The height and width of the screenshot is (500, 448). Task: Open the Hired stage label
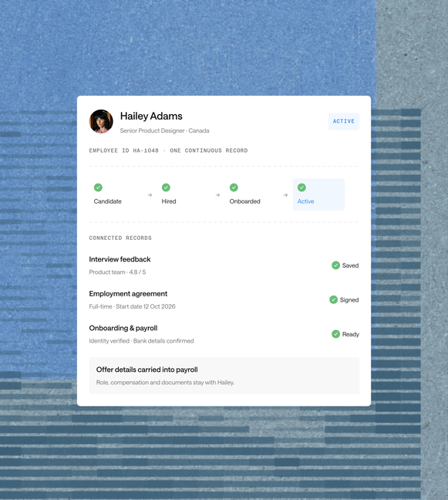coord(169,201)
